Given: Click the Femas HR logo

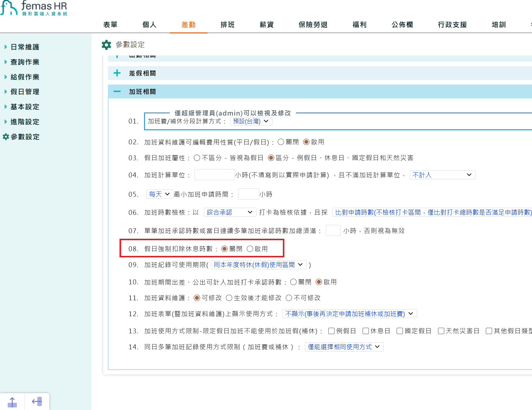Looking at the screenshot, I should pyautogui.click(x=34, y=8).
